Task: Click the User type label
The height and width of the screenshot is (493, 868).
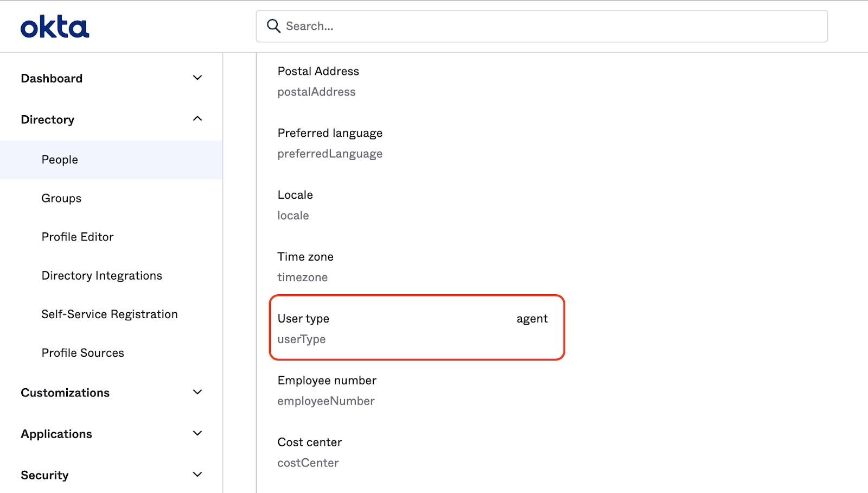Action: coord(303,319)
